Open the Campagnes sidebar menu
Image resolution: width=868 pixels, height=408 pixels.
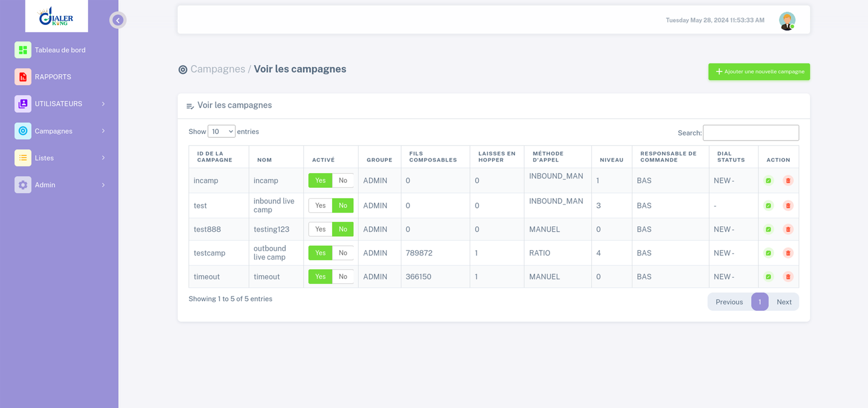(59, 131)
